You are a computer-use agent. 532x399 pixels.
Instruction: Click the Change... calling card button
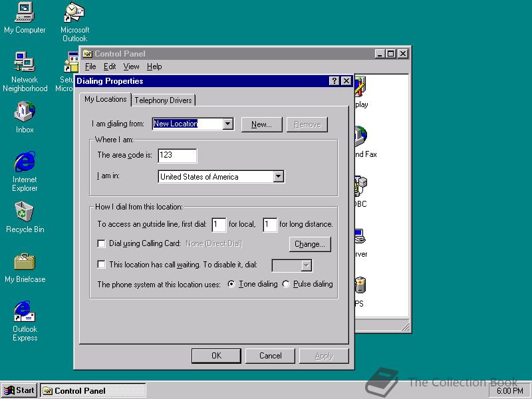(x=310, y=244)
